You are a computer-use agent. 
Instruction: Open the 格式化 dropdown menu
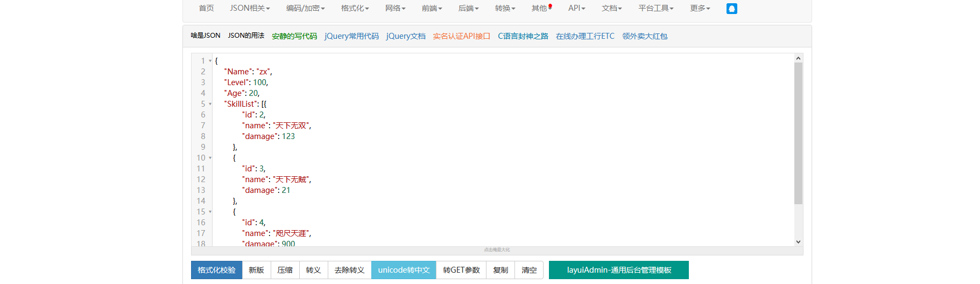355,8
